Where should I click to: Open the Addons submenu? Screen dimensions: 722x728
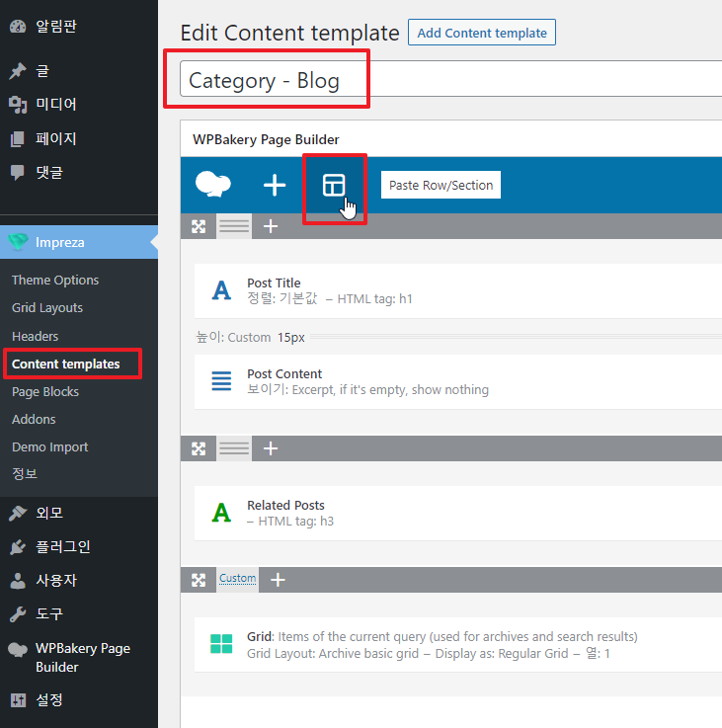pyautogui.click(x=34, y=419)
